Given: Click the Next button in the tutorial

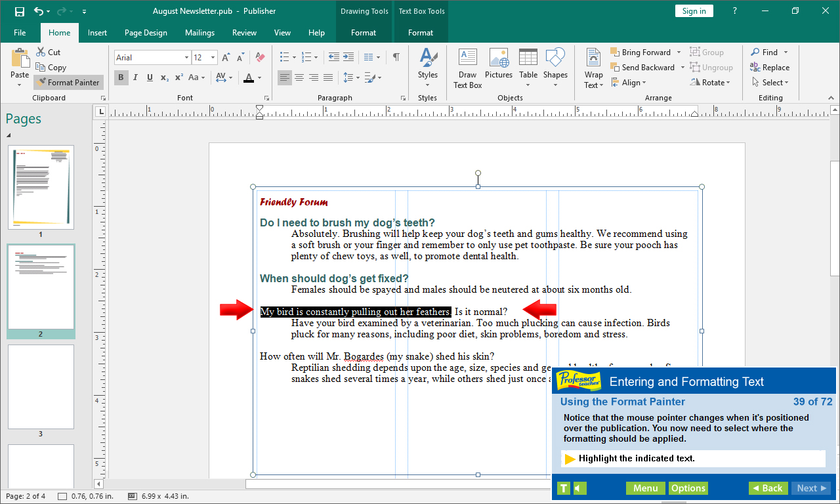Looking at the screenshot, I should coord(810,488).
